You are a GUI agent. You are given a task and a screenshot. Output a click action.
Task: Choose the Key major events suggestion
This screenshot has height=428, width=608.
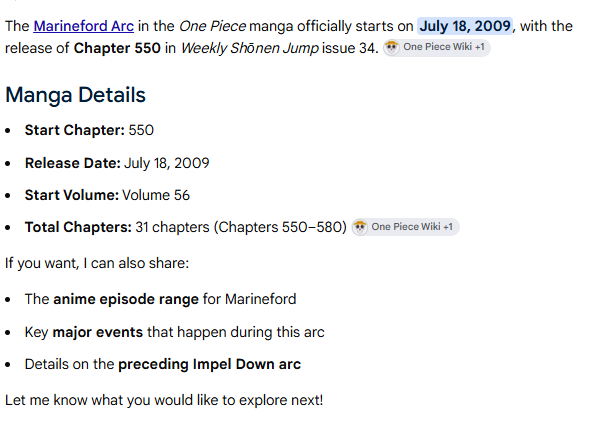pyautogui.click(x=174, y=332)
